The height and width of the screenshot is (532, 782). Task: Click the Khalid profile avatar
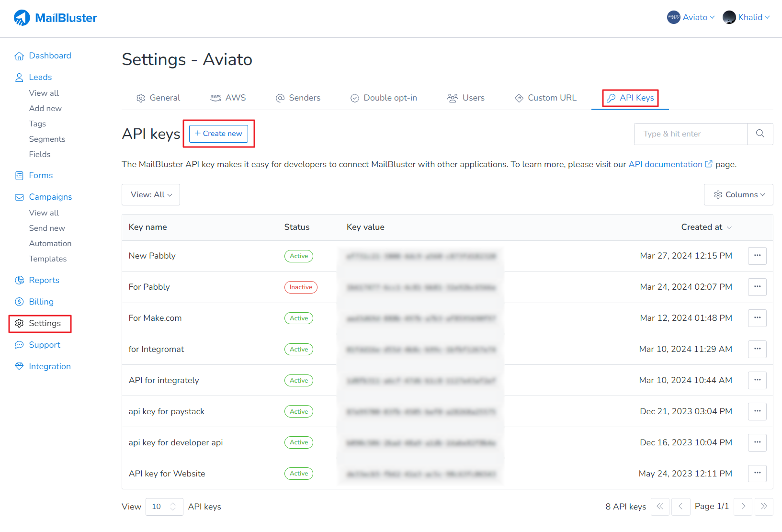tap(729, 17)
